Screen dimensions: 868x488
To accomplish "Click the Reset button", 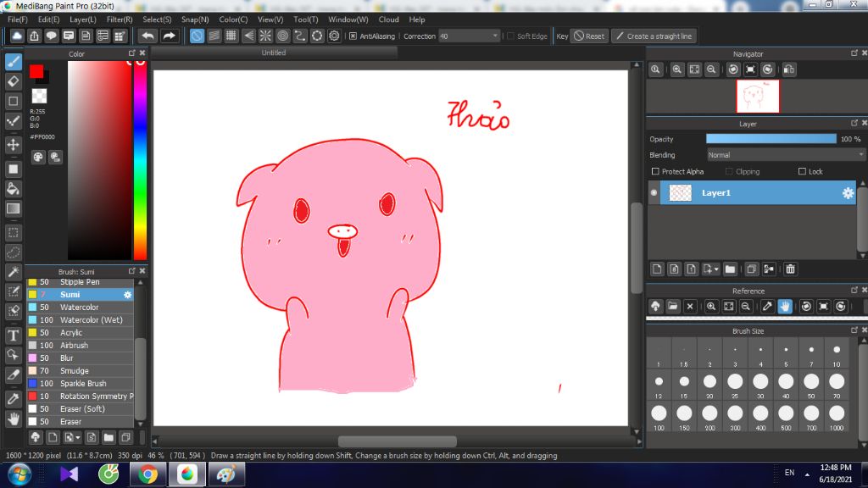I will click(x=589, y=36).
